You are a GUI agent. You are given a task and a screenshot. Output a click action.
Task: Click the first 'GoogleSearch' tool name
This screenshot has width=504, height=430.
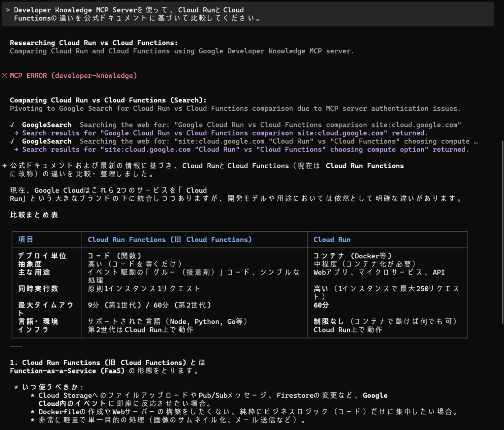point(47,124)
